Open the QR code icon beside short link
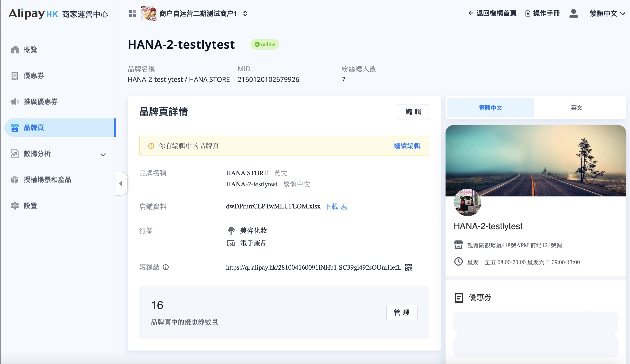 click(x=408, y=267)
